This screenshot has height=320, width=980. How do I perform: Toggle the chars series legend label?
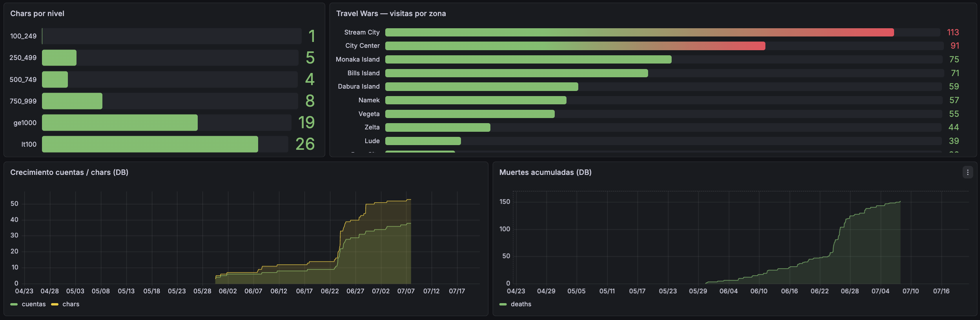[71, 304]
